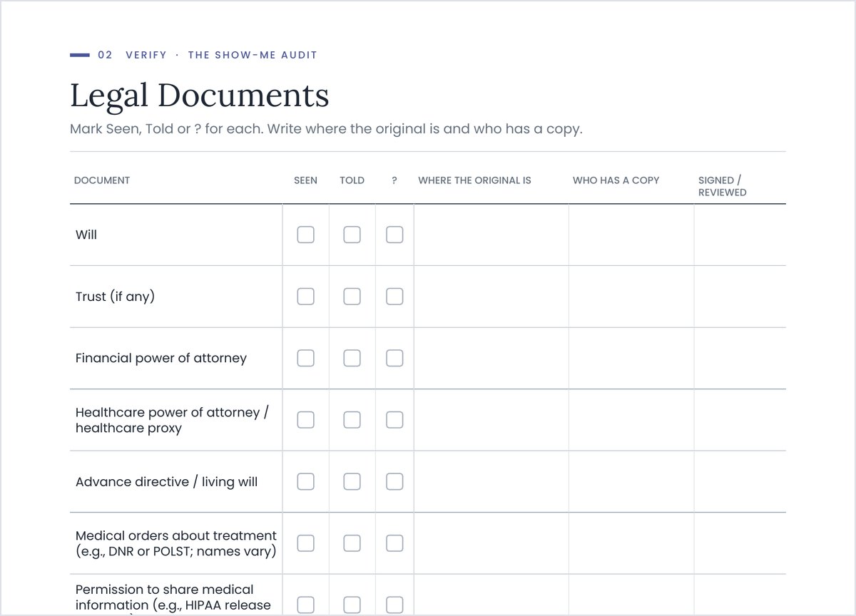This screenshot has width=856, height=616.
Task: Check the Seen box for Will
Action: 305,235
